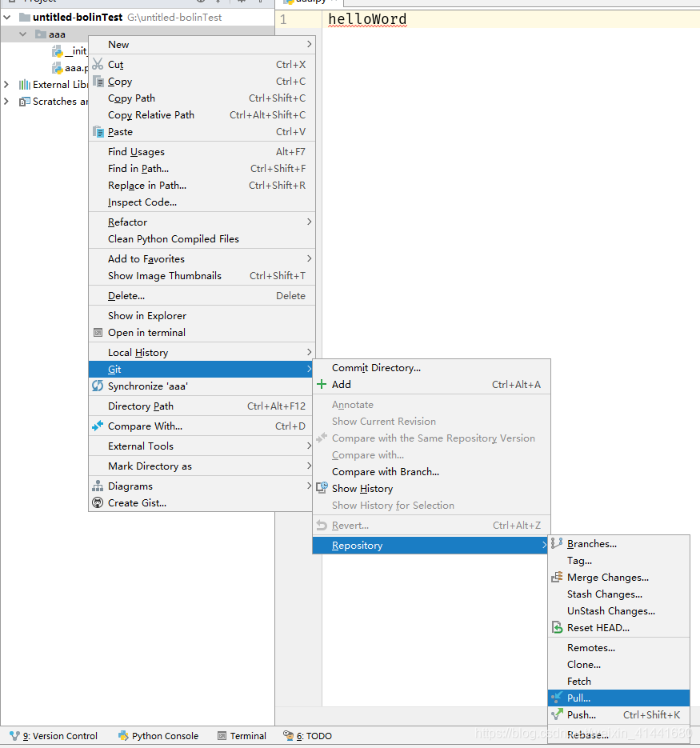Click the Show History clock icon
This screenshot has width=700, height=748.
(x=322, y=487)
